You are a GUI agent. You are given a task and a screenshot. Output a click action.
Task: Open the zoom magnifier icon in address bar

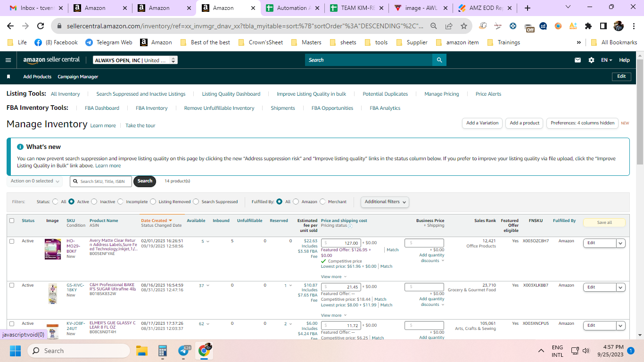click(x=434, y=26)
